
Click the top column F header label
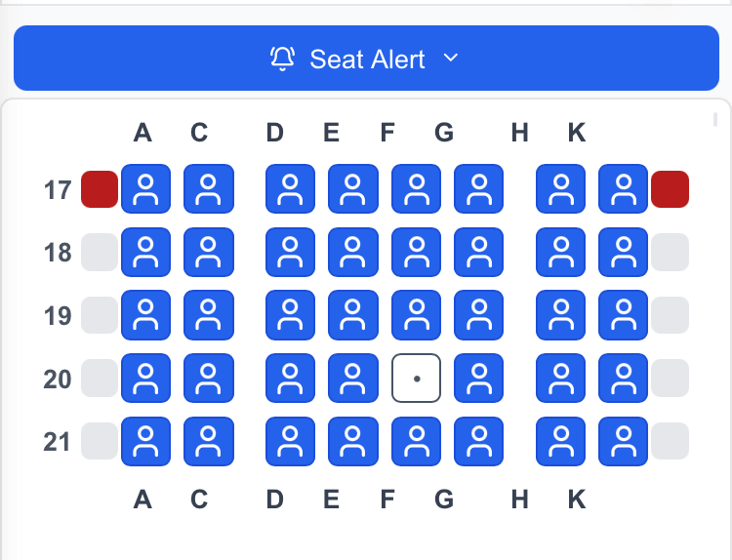tap(387, 133)
